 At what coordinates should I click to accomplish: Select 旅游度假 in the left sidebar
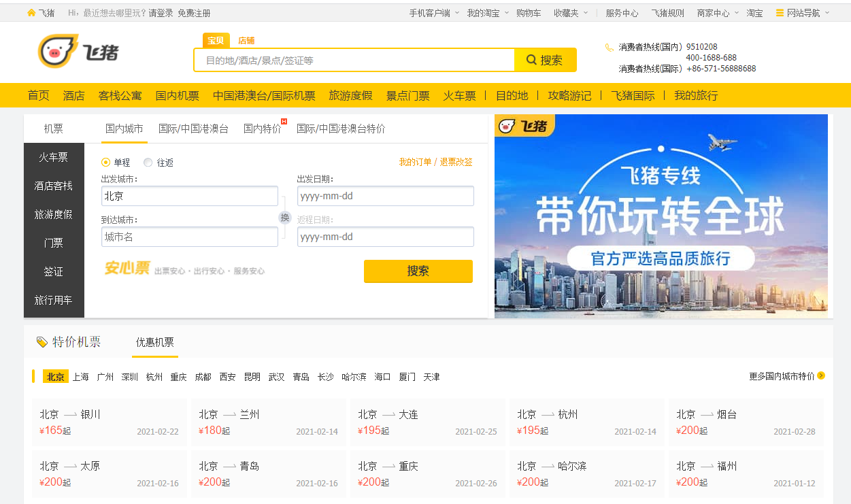click(54, 214)
